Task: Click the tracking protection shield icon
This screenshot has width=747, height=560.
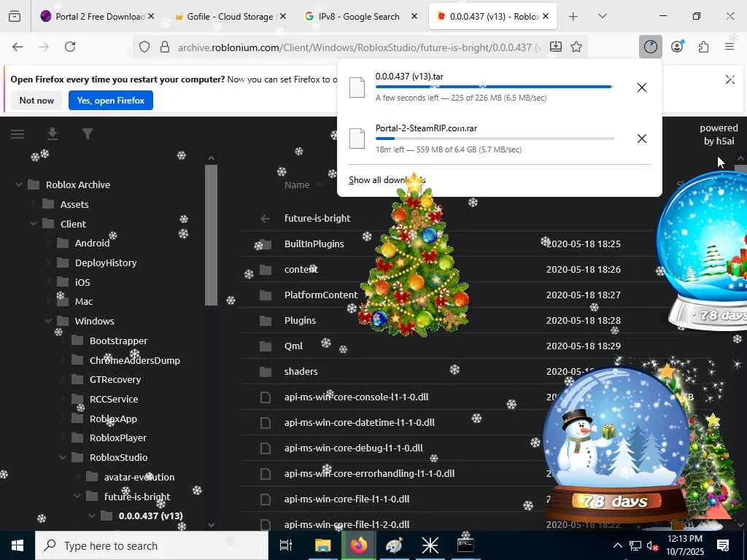Action: pyautogui.click(x=144, y=47)
